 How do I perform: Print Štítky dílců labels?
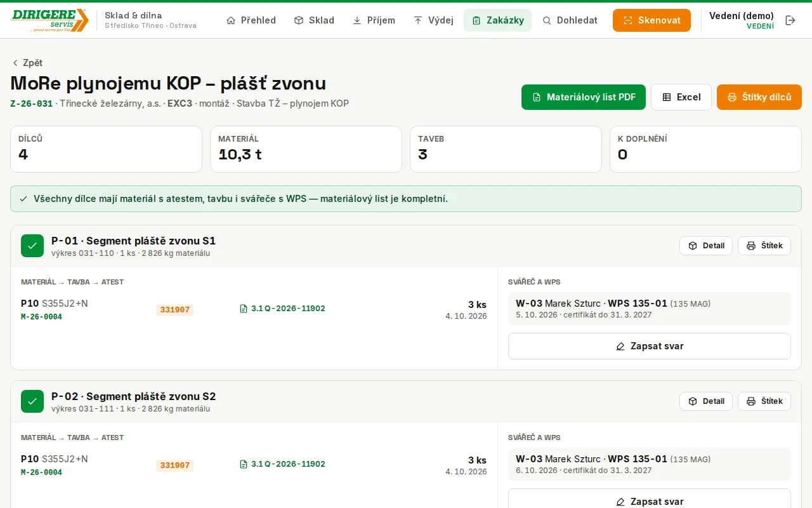tap(759, 97)
